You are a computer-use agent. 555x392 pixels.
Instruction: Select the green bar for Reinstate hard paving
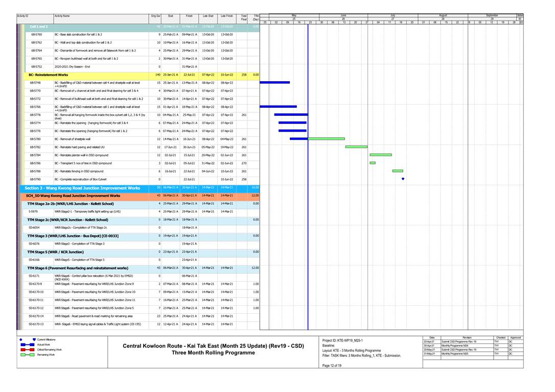[x=356, y=146]
